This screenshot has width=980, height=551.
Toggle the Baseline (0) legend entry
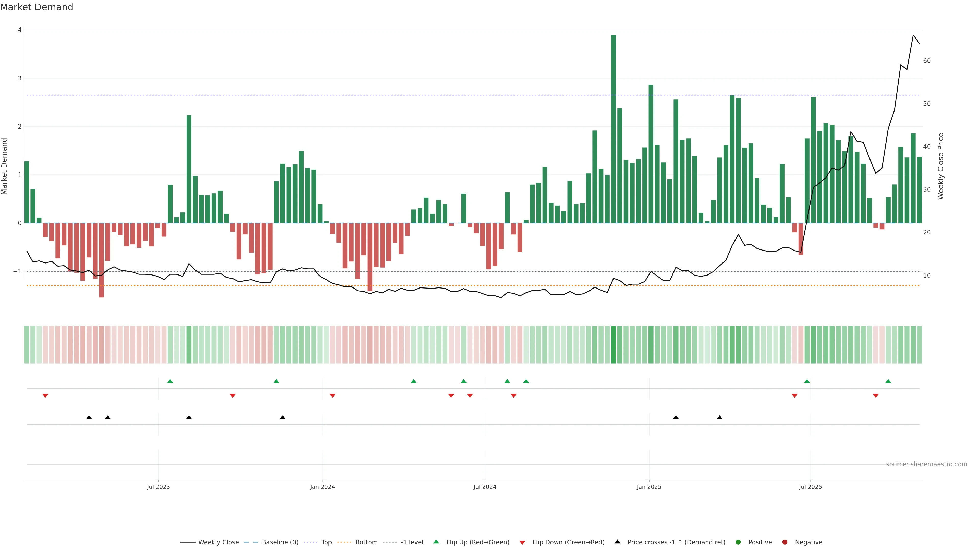280,542
